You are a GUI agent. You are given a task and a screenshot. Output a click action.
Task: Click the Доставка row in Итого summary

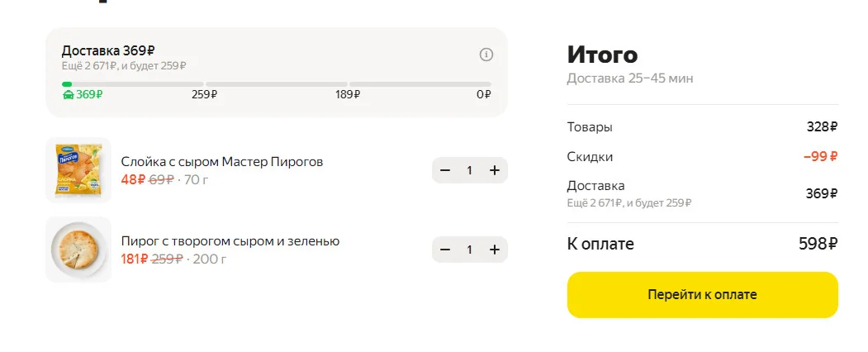(x=703, y=193)
